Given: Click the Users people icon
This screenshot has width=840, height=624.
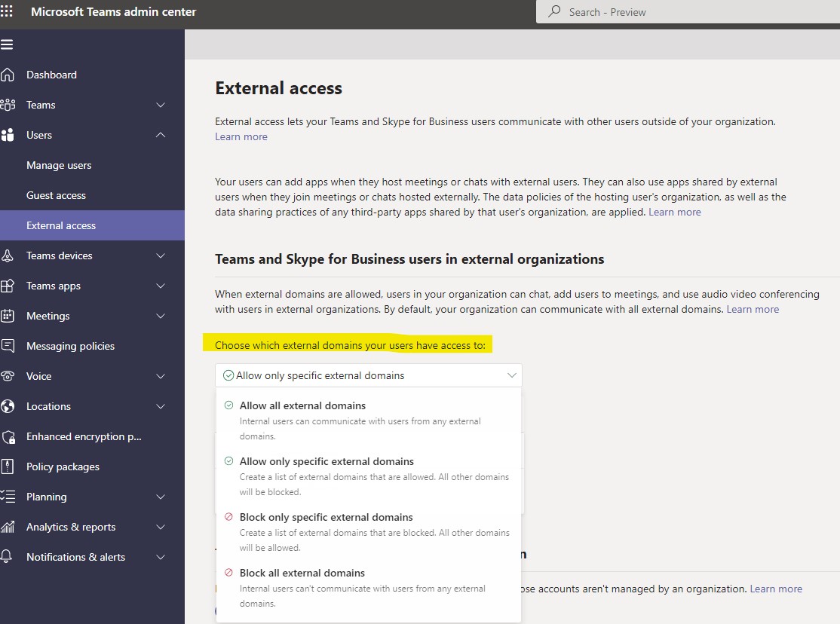Looking at the screenshot, I should [8, 135].
